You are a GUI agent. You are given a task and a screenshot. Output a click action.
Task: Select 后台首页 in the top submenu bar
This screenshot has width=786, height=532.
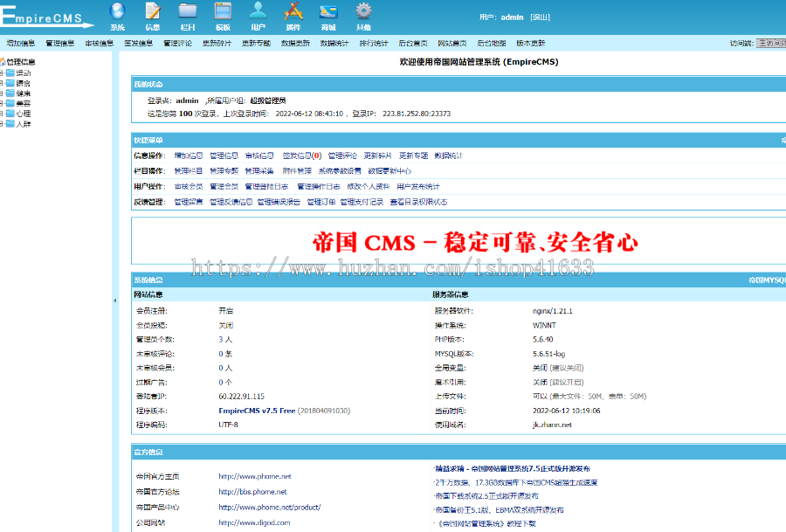(413, 43)
